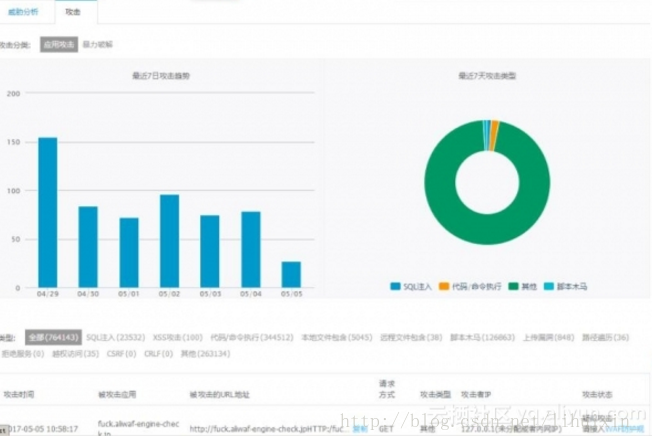Click the 05/03 bar in trend chart
The height and width of the screenshot is (441, 652).
210,251
